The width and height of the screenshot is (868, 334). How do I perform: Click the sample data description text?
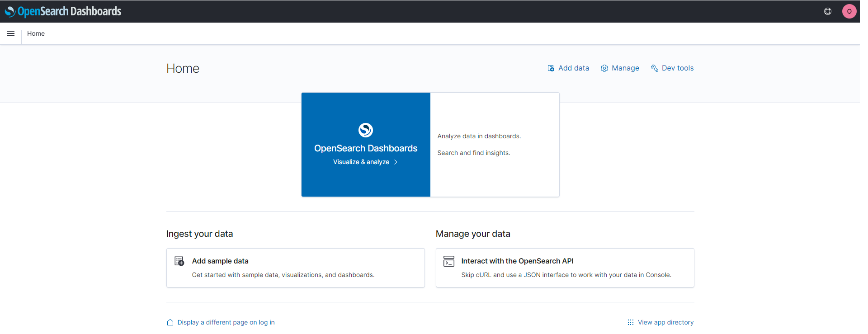pos(283,275)
